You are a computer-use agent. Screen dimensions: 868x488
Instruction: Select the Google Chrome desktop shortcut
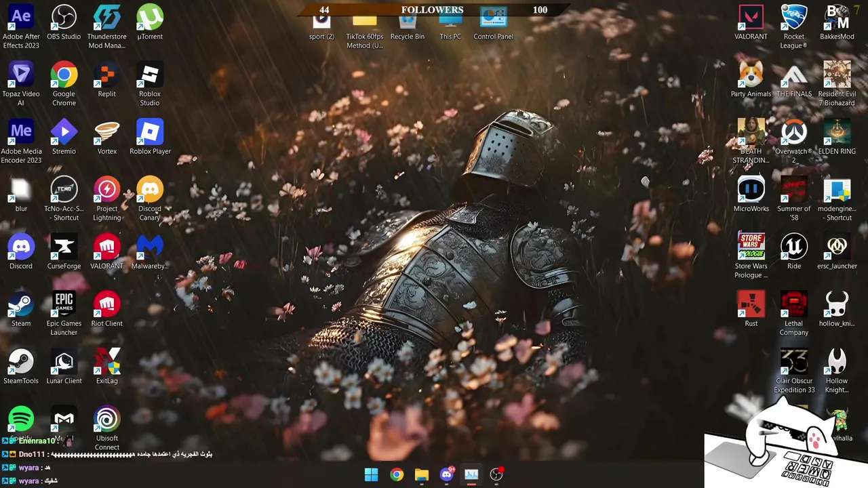(x=64, y=84)
